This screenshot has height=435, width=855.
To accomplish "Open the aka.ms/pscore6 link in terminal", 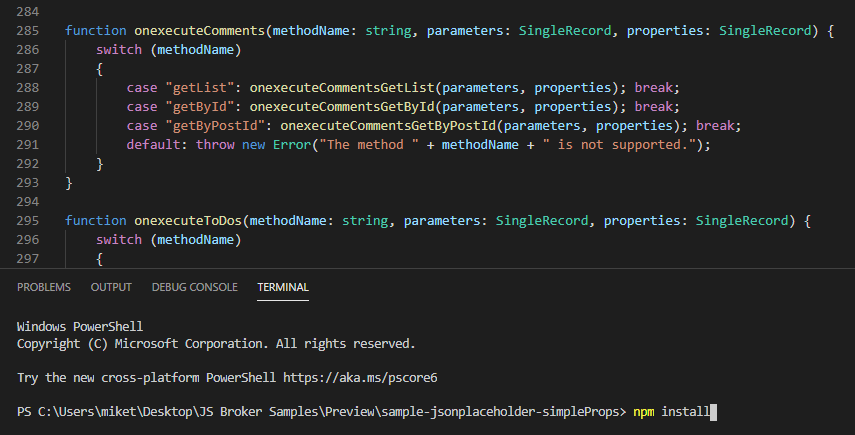I will click(x=360, y=378).
